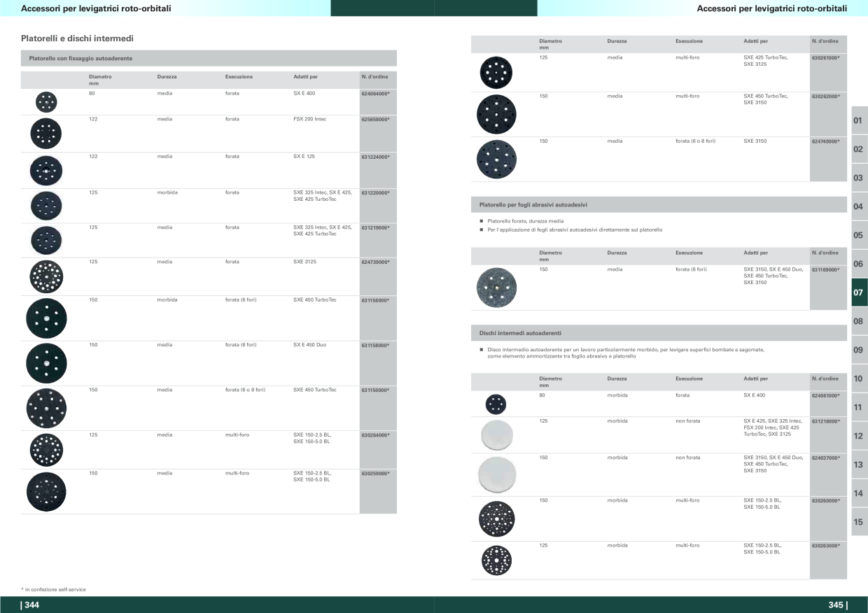This screenshot has width=868, height=613.
Task: Click the FSX 200 Intec pad image
Action: [x=46, y=134]
